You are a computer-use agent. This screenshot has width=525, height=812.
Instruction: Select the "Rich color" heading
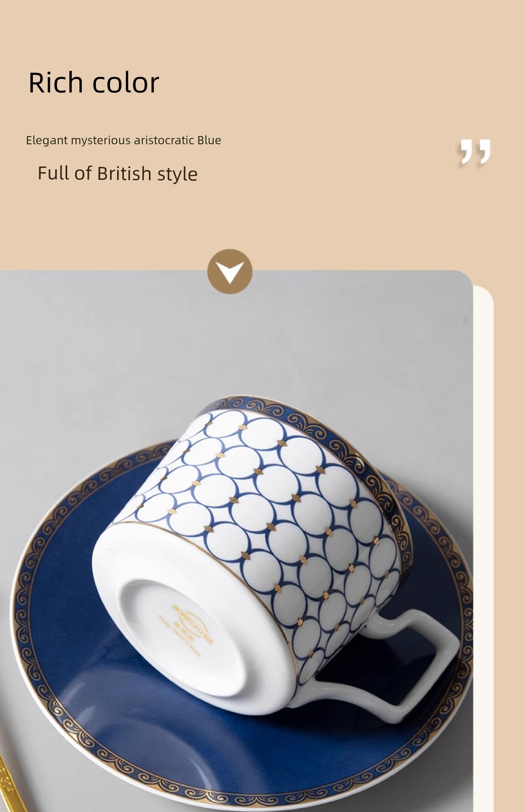point(94,82)
